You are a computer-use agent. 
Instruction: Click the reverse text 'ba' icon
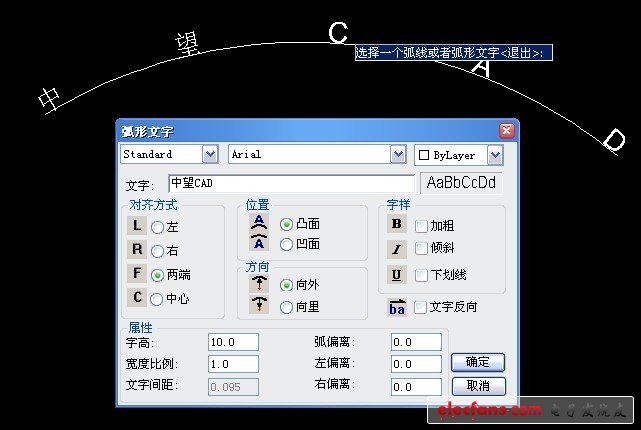[396, 307]
